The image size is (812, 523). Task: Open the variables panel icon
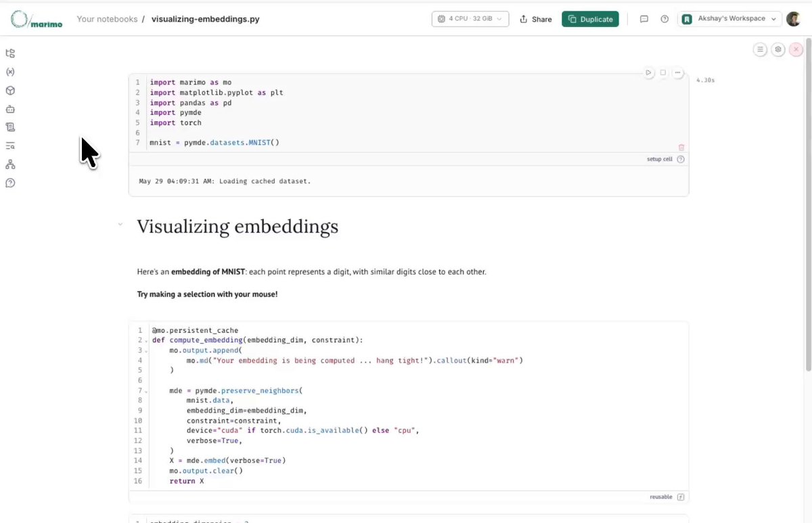point(10,72)
